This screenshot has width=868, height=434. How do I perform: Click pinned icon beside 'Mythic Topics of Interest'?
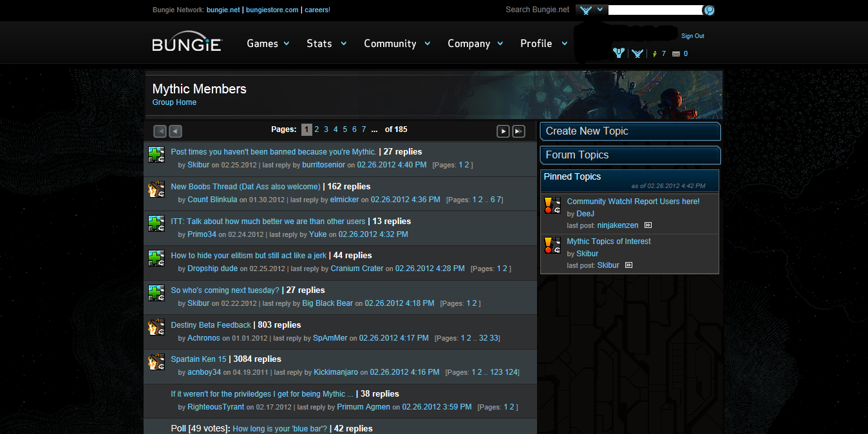point(552,245)
